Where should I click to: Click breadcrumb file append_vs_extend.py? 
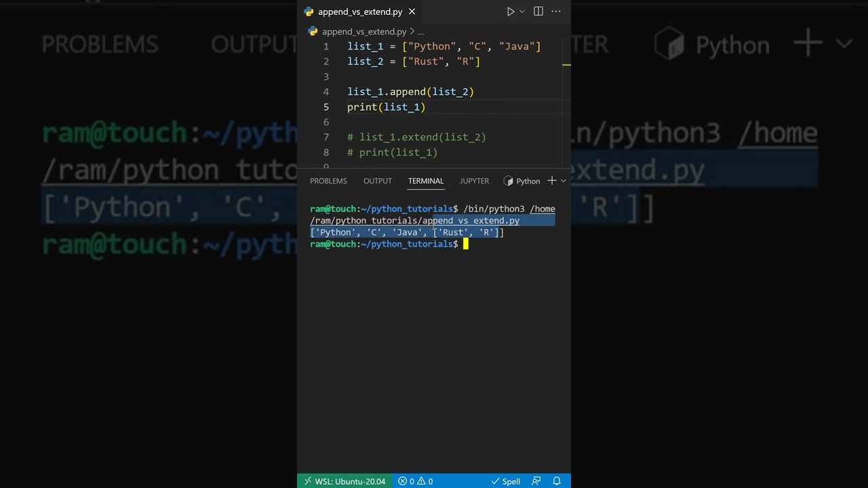[364, 31]
